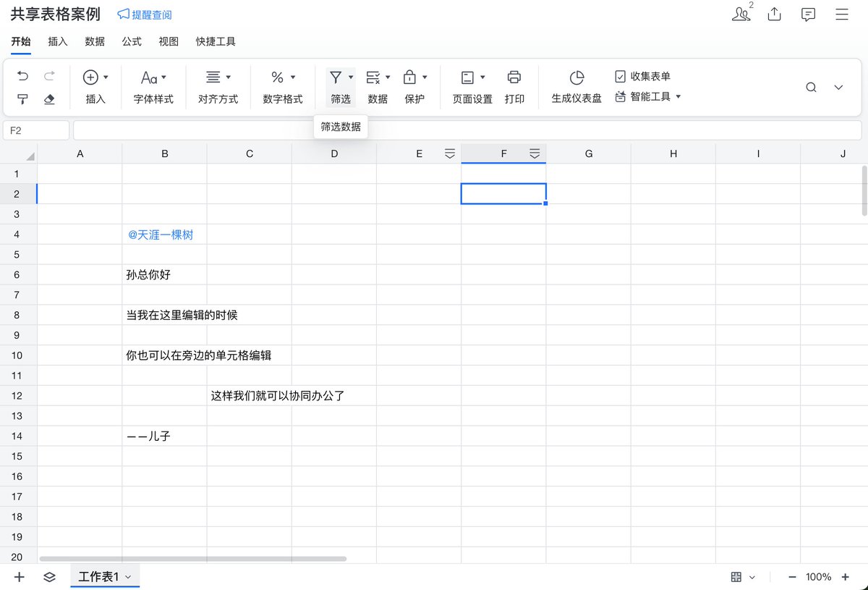
Task: Open the search magnifier icon
Action: pos(810,85)
